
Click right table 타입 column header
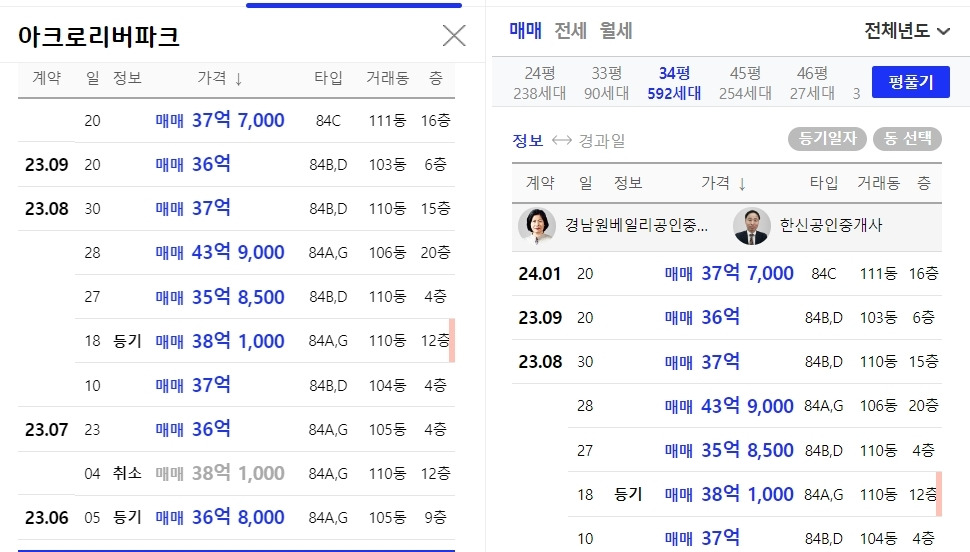pyautogui.click(x=823, y=183)
